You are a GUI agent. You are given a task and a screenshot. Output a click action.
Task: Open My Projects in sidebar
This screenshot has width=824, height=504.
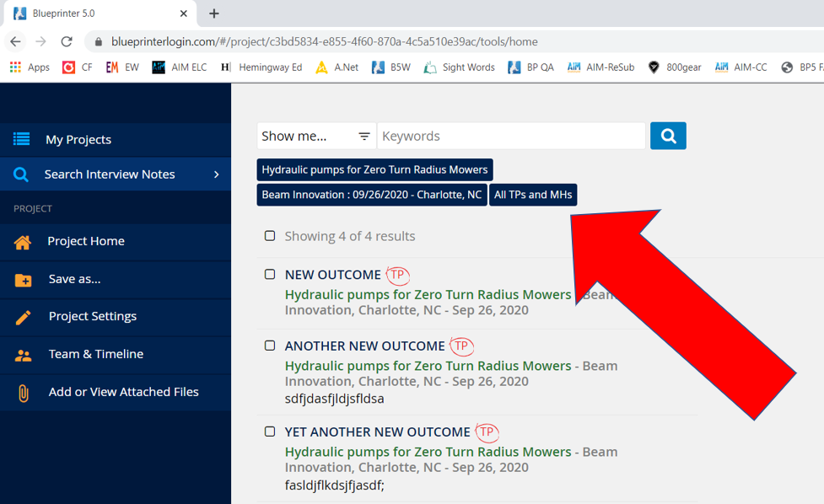(116, 140)
